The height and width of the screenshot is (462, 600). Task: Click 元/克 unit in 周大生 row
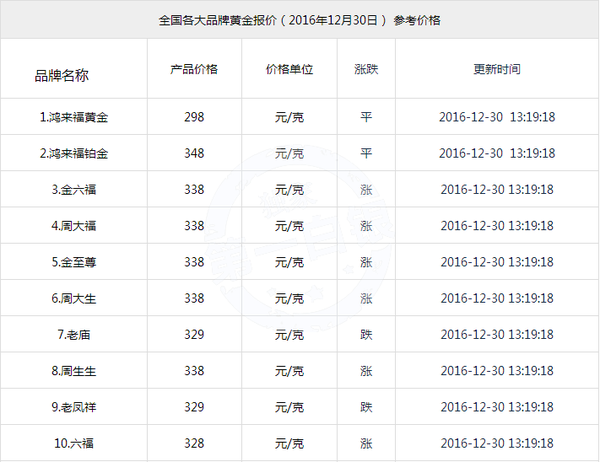(289, 298)
